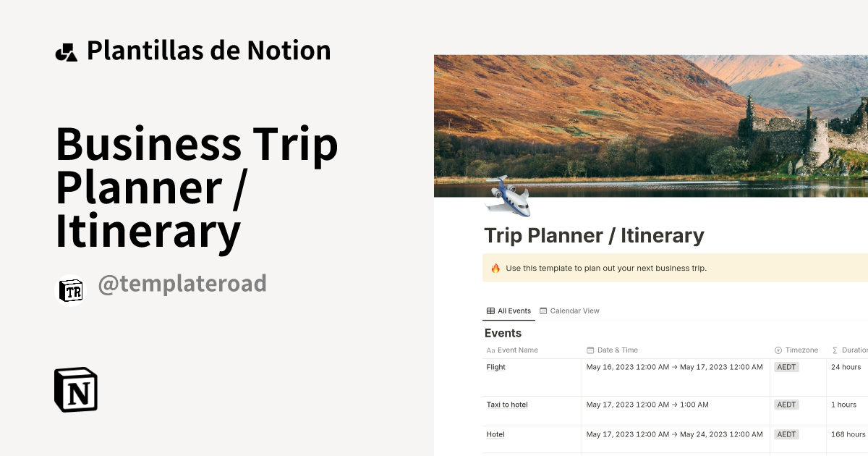Select the AEDT tag for Flight
The image size is (868, 456).
[786, 367]
